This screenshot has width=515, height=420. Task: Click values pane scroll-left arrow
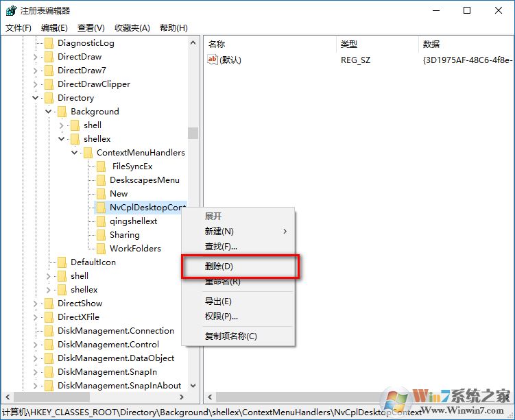(x=210, y=397)
